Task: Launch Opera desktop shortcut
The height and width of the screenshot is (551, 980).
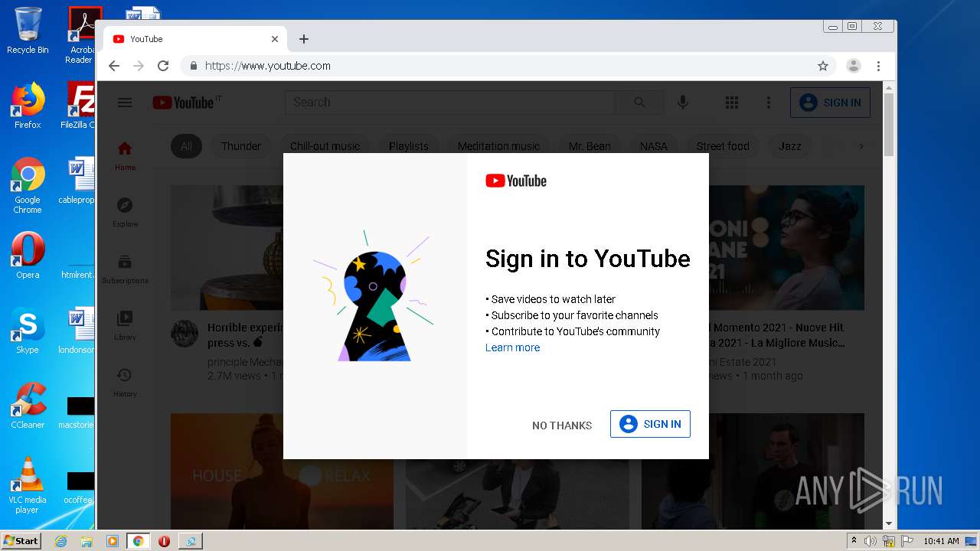Action: pos(28,256)
